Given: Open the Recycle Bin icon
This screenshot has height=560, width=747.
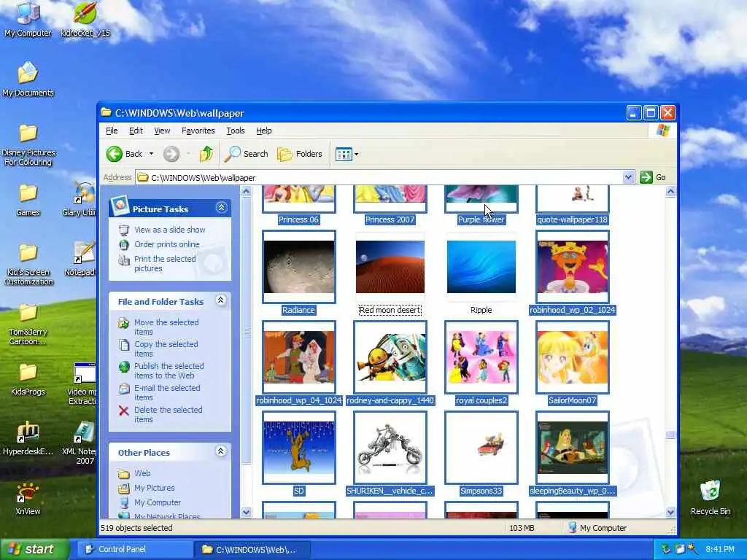Looking at the screenshot, I should pyautogui.click(x=711, y=497).
